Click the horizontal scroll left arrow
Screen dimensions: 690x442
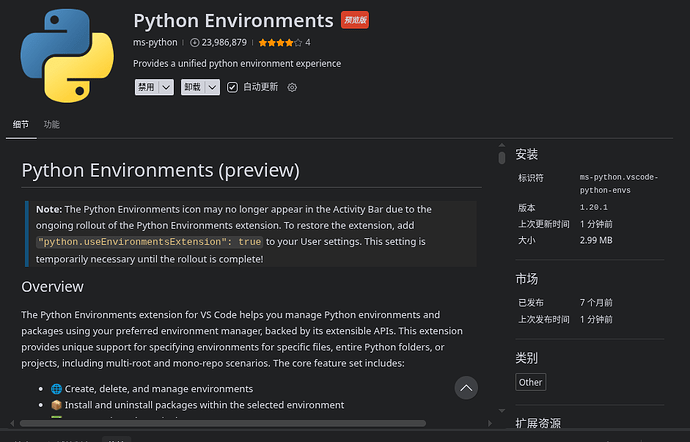click(12, 423)
